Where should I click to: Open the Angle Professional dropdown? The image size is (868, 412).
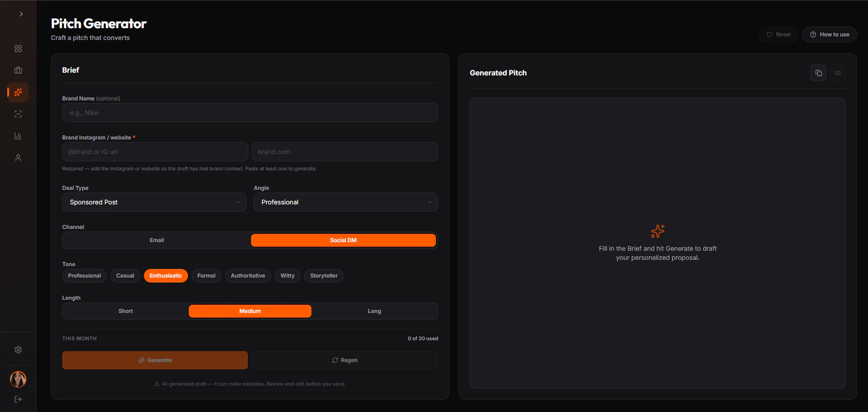[x=346, y=202]
